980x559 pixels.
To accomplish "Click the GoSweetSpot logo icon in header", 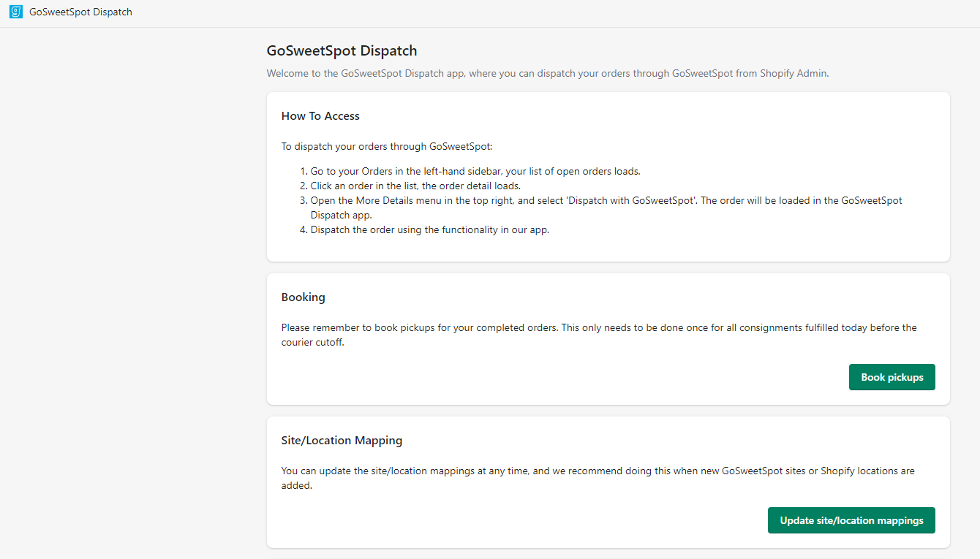I will [16, 12].
